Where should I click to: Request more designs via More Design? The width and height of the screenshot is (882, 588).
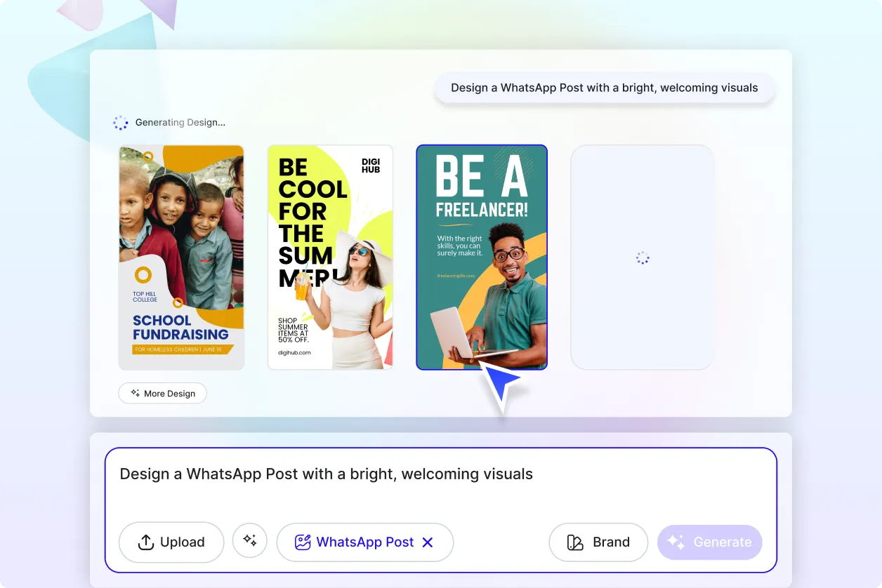[x=162, y=394]
